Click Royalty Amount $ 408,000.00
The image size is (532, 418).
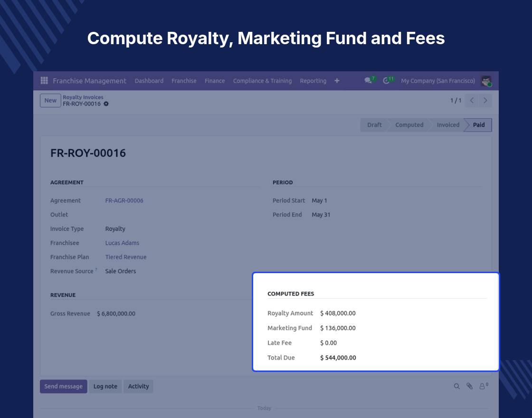tap(338, 313)
